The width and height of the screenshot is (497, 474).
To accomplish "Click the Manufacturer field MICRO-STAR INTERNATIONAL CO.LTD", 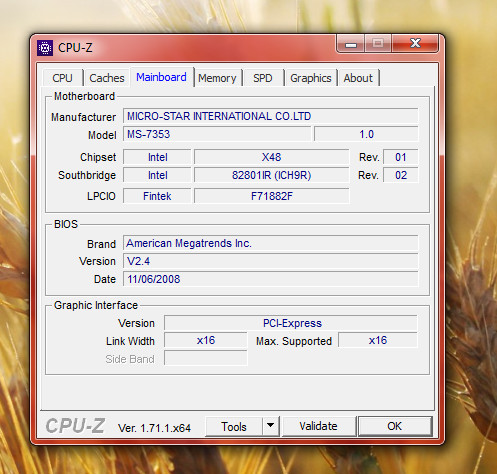I will point(270,116).
